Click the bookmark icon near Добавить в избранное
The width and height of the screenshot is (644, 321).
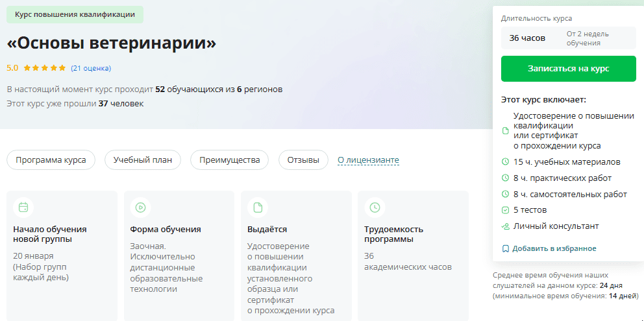[506, 248]
